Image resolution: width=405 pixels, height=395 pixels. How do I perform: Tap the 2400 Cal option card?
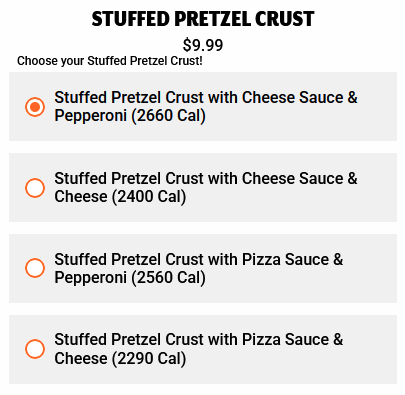[203, 188]
